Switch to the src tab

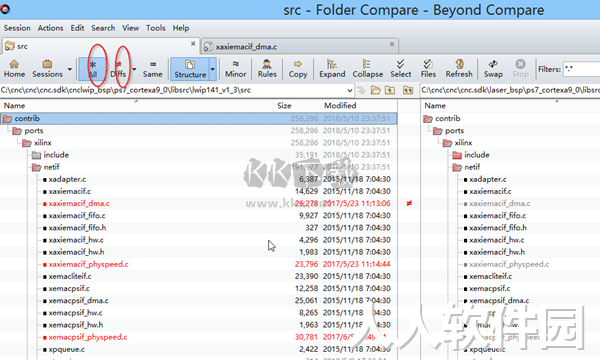coord(100,46)
